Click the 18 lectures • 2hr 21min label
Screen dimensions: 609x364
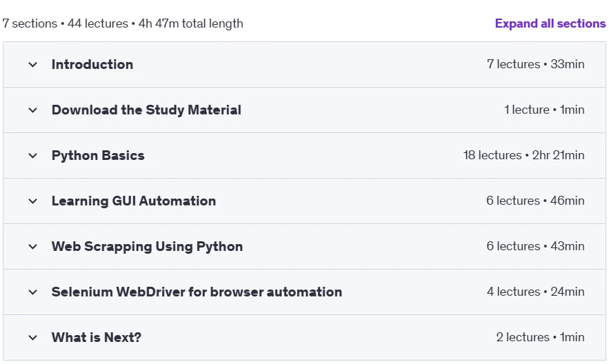click(523, 155)
